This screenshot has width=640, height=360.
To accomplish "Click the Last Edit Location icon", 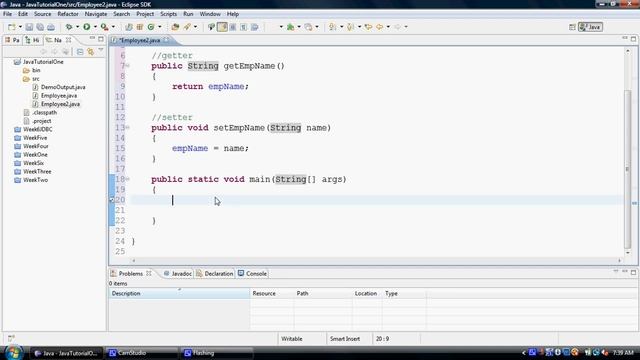I will (368, 27).
